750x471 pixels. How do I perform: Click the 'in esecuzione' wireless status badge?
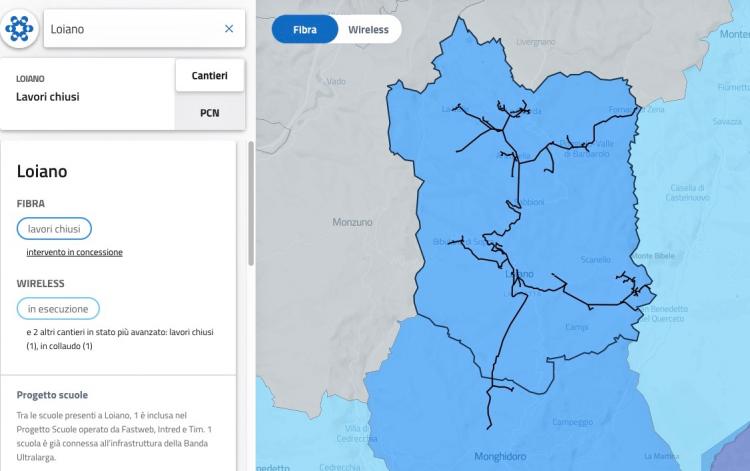58,308
